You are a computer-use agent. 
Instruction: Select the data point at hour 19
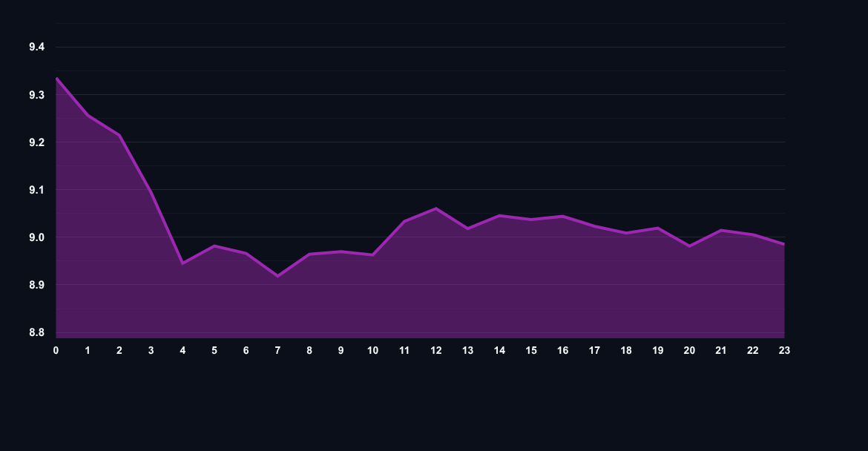click(657, 228)
